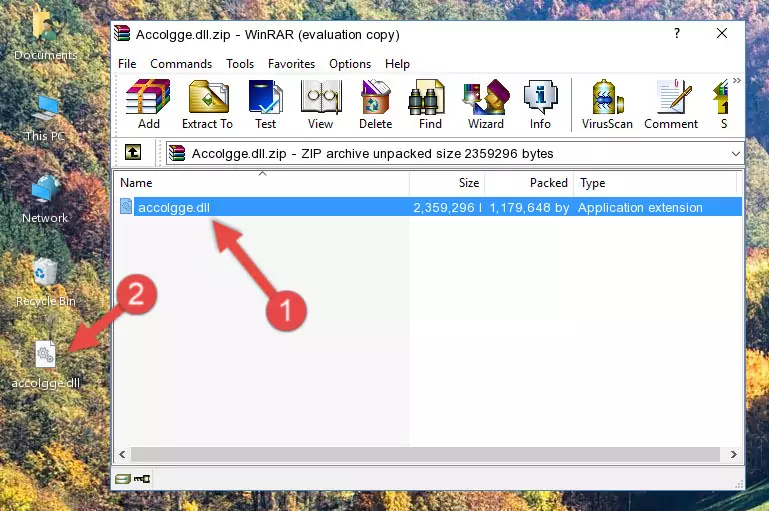
Task: Run the Test archive tool
Action: 265,104
